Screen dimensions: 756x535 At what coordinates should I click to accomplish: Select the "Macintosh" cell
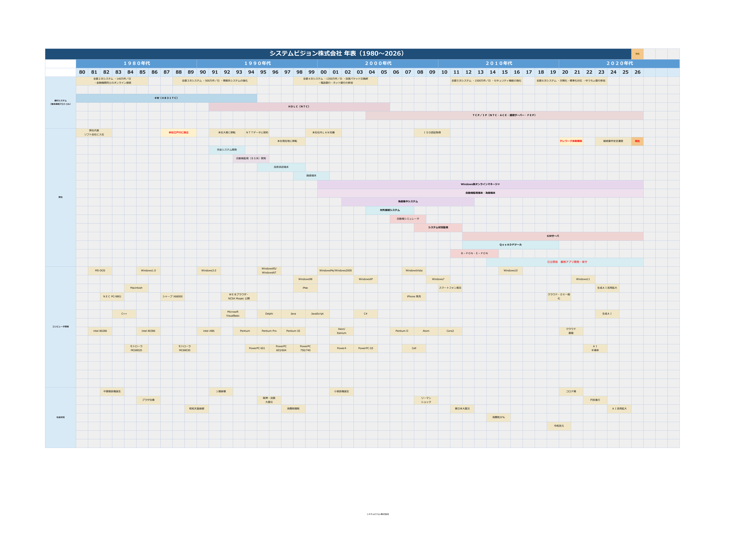[136, 288]
